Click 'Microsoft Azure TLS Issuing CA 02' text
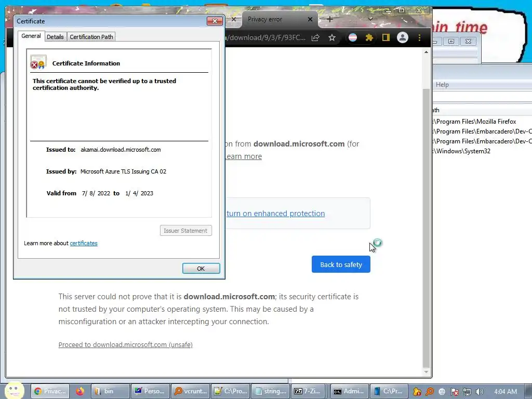 123,171
